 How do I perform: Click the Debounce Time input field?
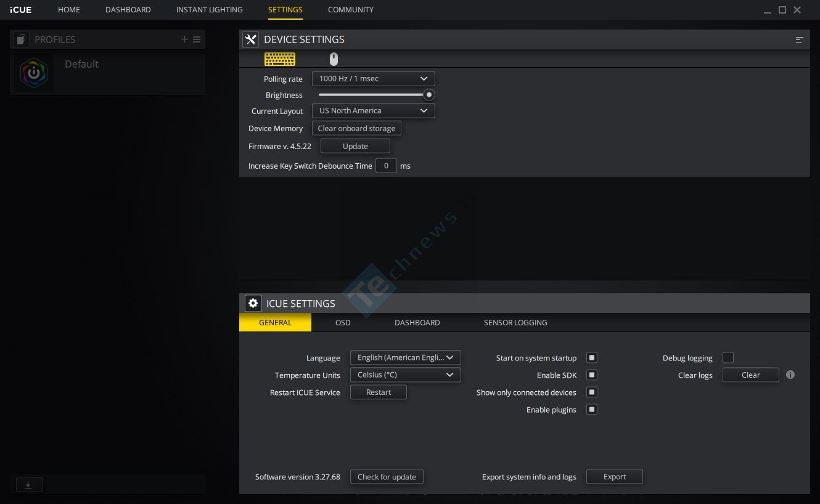coord(386,165)
